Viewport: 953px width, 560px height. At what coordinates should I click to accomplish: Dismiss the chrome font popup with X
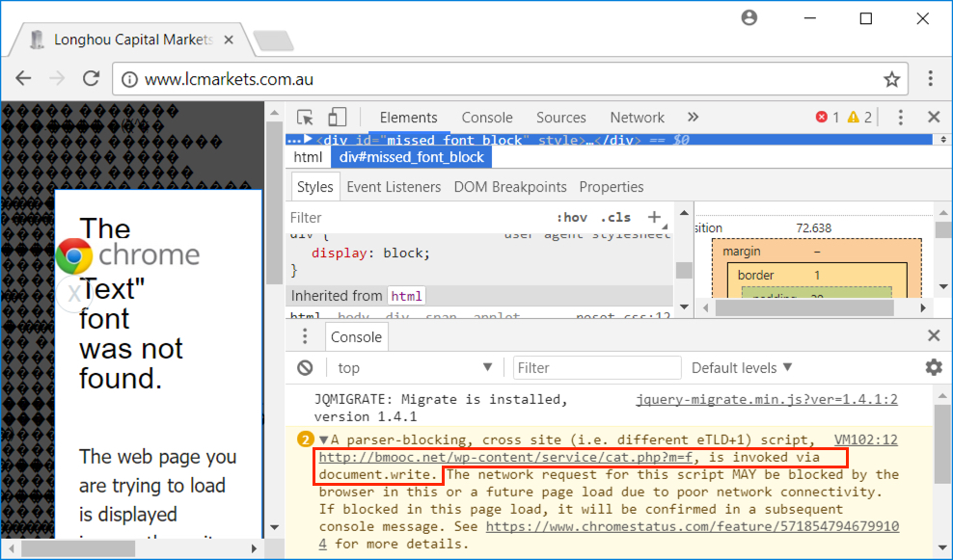(73, 293)
